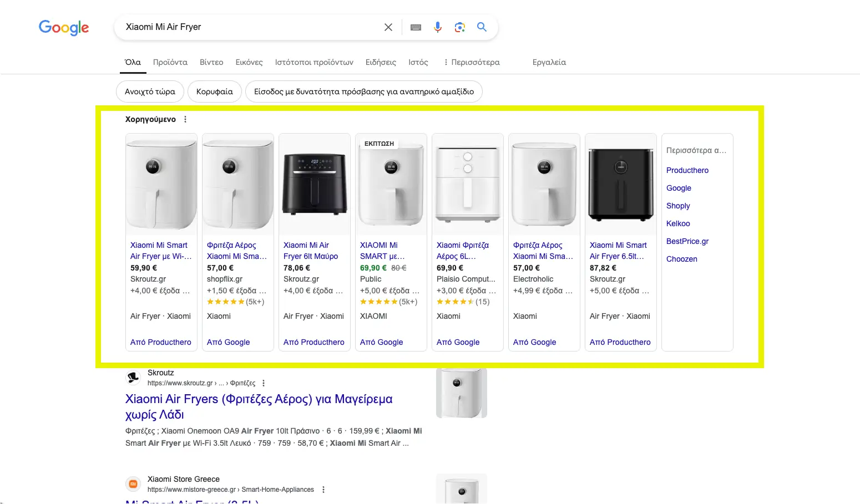Open the Electroholic Φριτέζα Αέρος link
The image size is (860, 504).
coord(543,251)
